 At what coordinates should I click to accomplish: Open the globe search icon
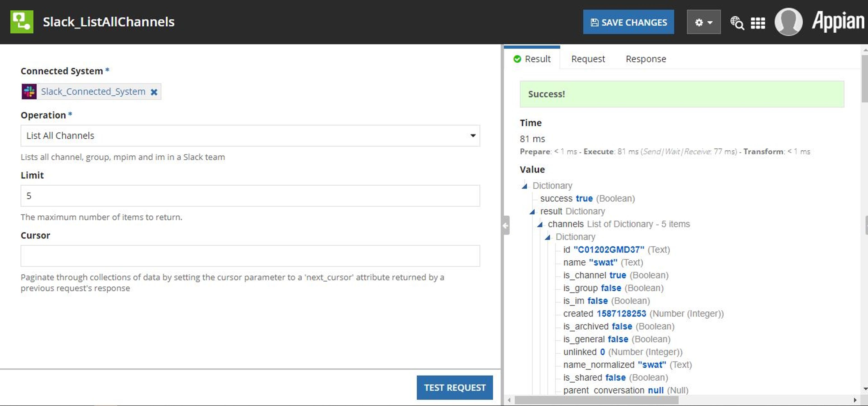coord(737,23)
